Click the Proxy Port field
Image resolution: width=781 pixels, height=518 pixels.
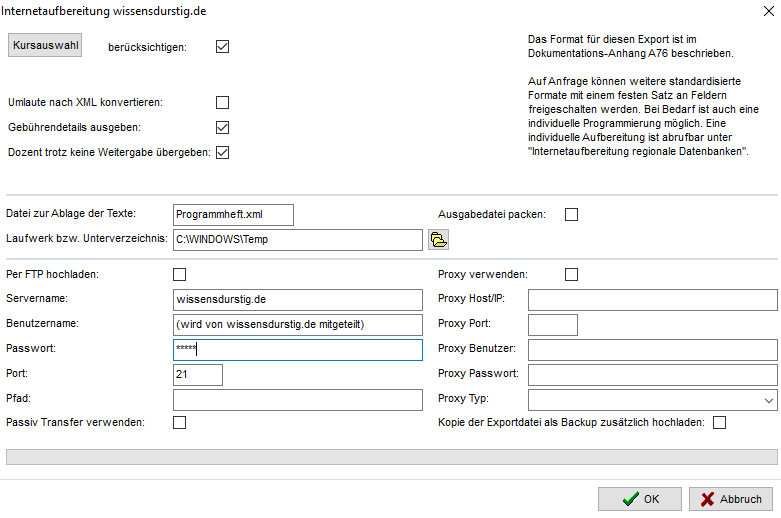553,325
